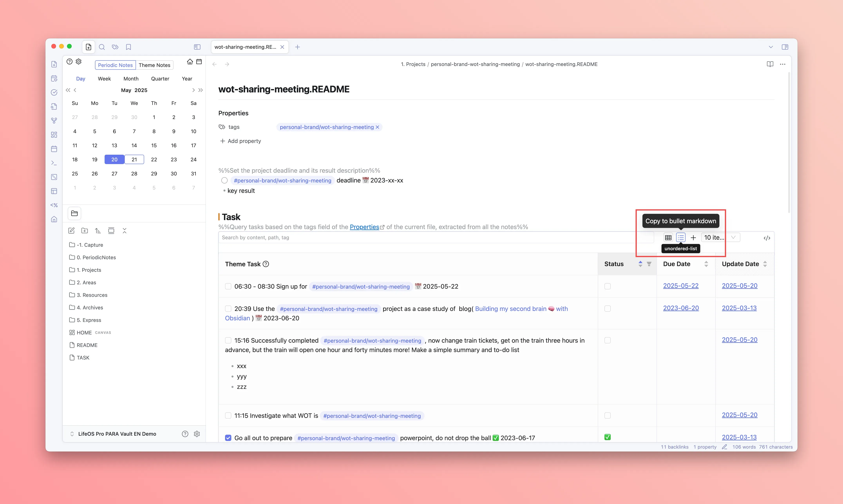The width and height of the screenshot is (843, 504).
Task: Click the unordered-list copy icon
Action: (x=680, y=237)
